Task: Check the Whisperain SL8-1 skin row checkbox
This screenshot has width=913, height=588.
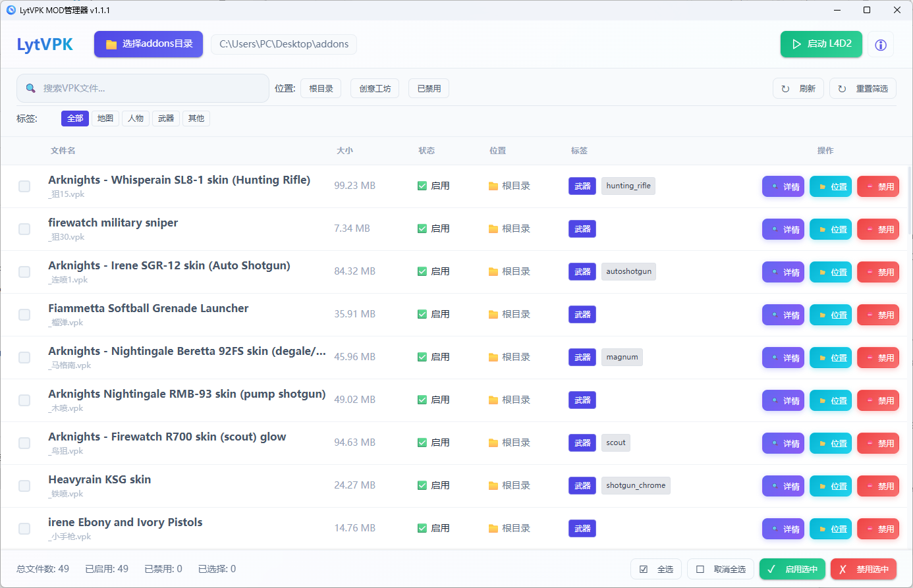Action: pyautogui.click(x=24, y=186)
